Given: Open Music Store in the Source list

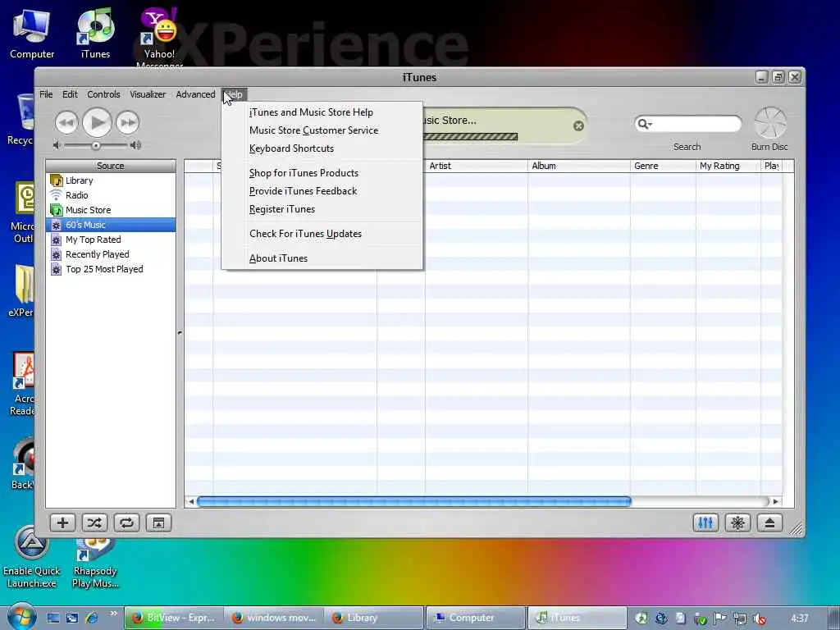Looking at the screenshot, I should point(111,210).
